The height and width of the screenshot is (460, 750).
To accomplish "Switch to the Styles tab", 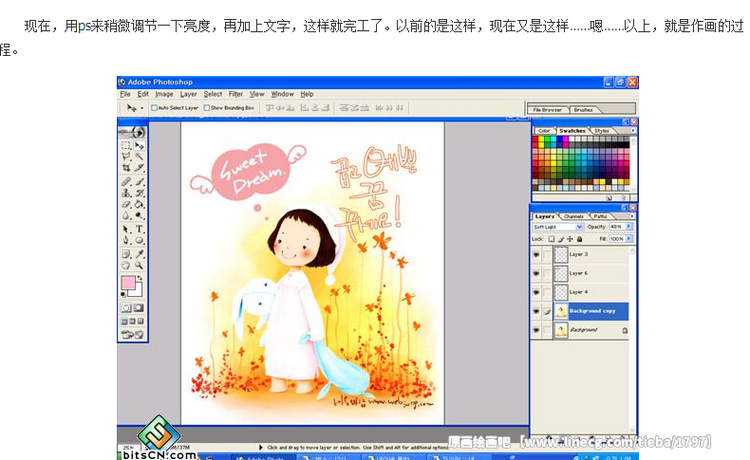I will click(x=602, y=131).
